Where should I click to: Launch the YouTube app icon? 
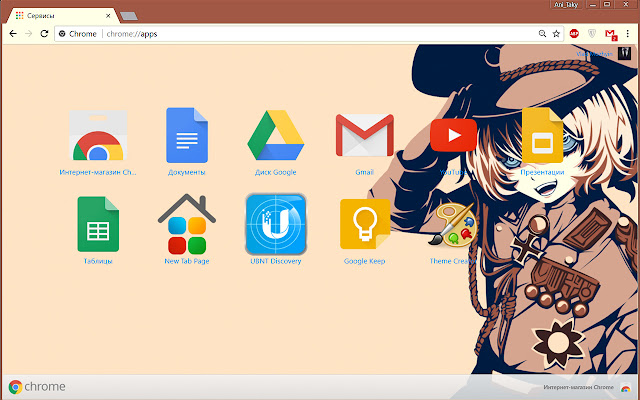pyautogui.click(x=453, y=135)
